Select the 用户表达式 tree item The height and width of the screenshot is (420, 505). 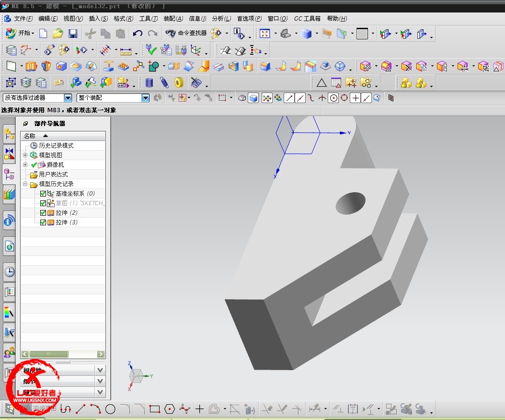(53, 175)
